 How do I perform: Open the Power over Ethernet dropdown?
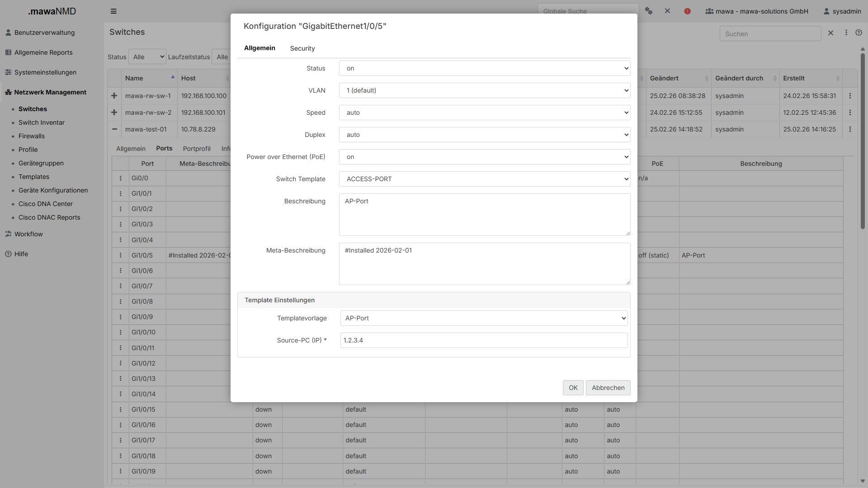coord(484,157)
